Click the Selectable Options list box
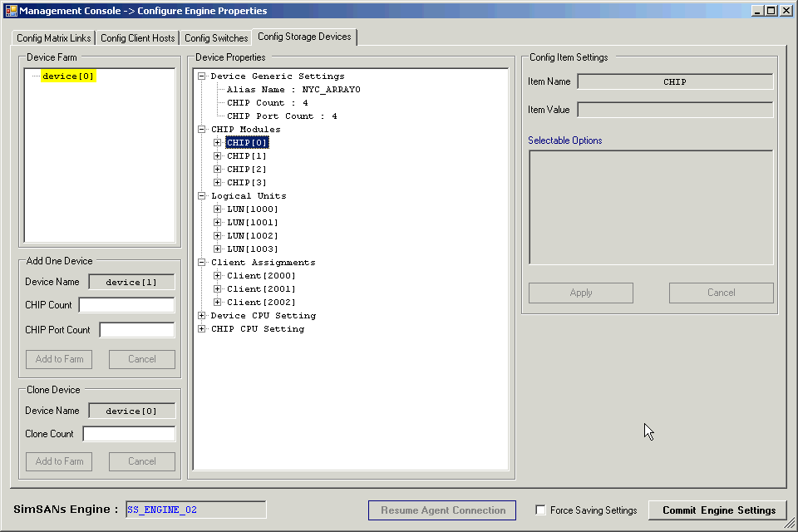798x532 pixels. click(651, 207)
